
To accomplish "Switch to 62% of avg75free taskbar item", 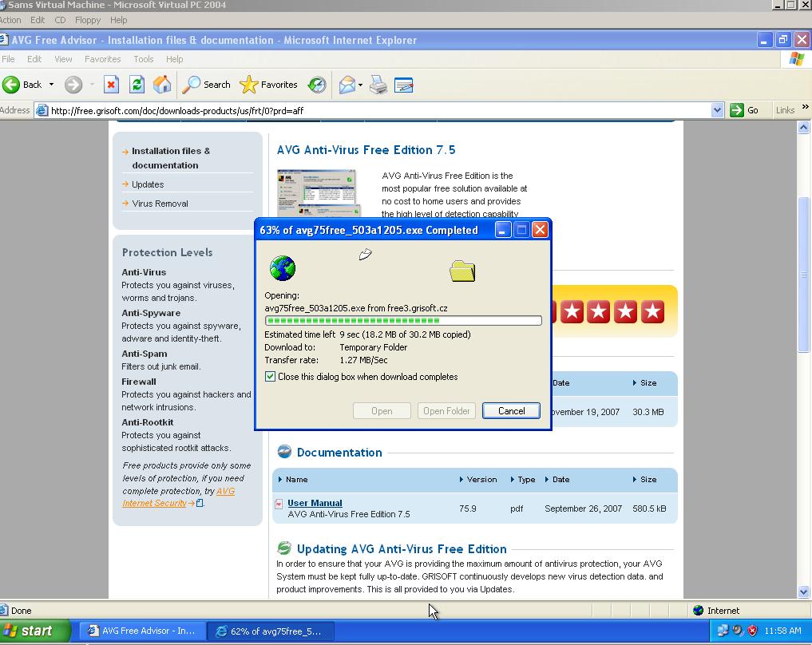I will [270, 631].
